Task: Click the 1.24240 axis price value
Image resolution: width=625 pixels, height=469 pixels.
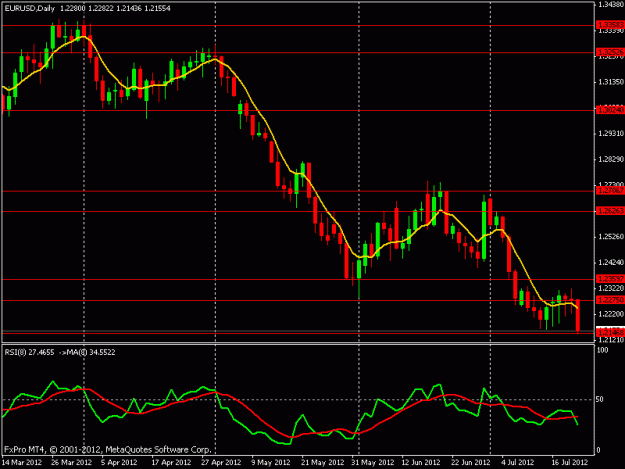Action: [x=611, y=263]
